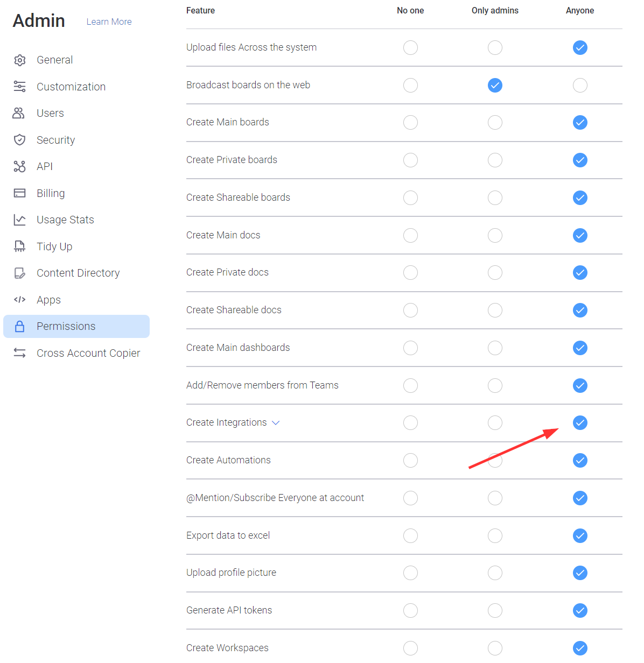
Task: Click the Usage Stats chart icon
Action: click(20, 220)
